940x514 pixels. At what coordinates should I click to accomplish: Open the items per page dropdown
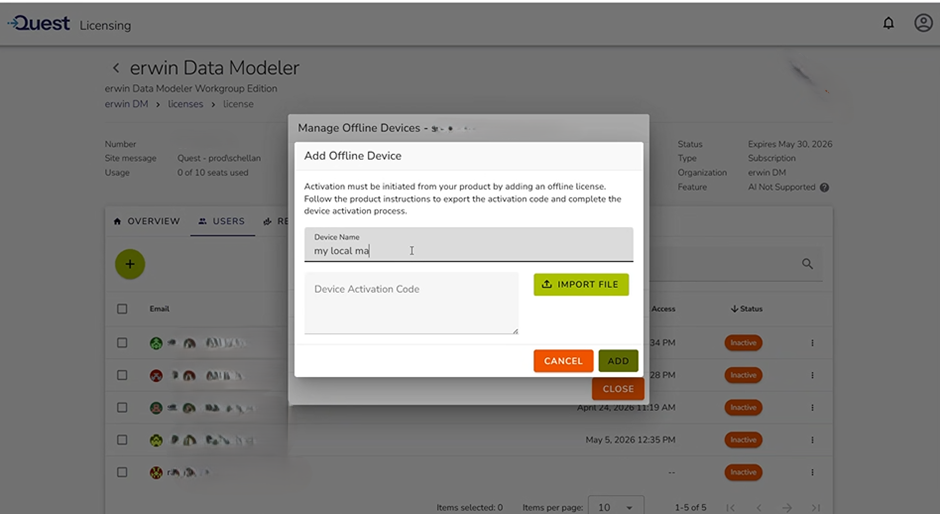coord(616,507)
